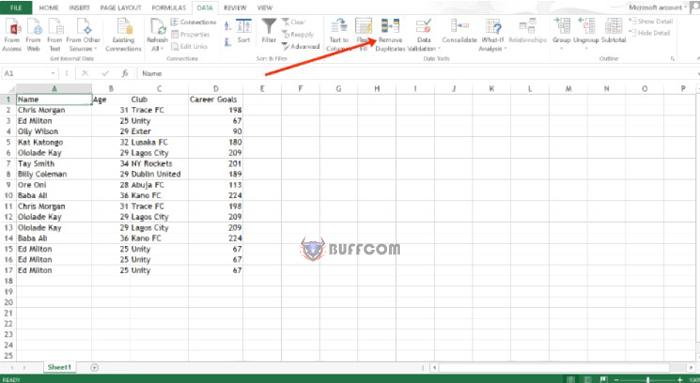
Task: Switch to the FORMULAS ribbon tab
Action: pos(169,8)
